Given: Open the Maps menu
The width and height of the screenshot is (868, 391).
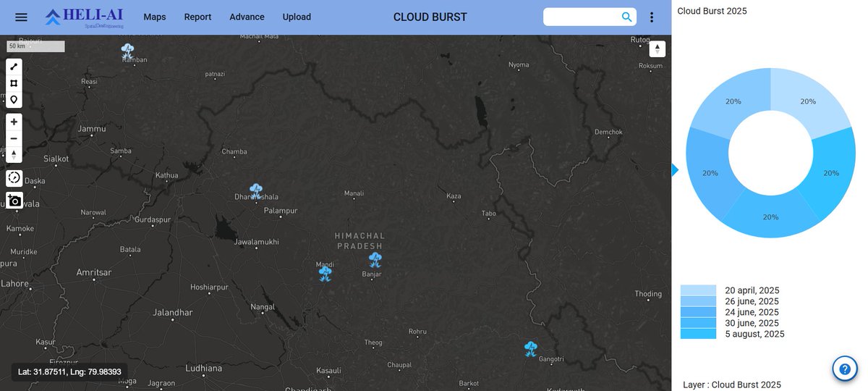Looking at the screenshot, I should coord(155,17).
